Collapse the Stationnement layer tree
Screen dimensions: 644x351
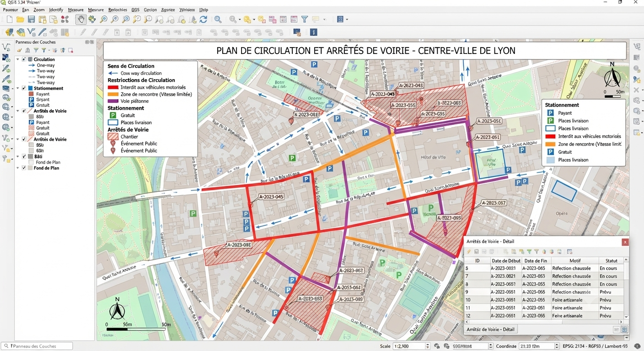pyautogui.click(x=18, y=88)
